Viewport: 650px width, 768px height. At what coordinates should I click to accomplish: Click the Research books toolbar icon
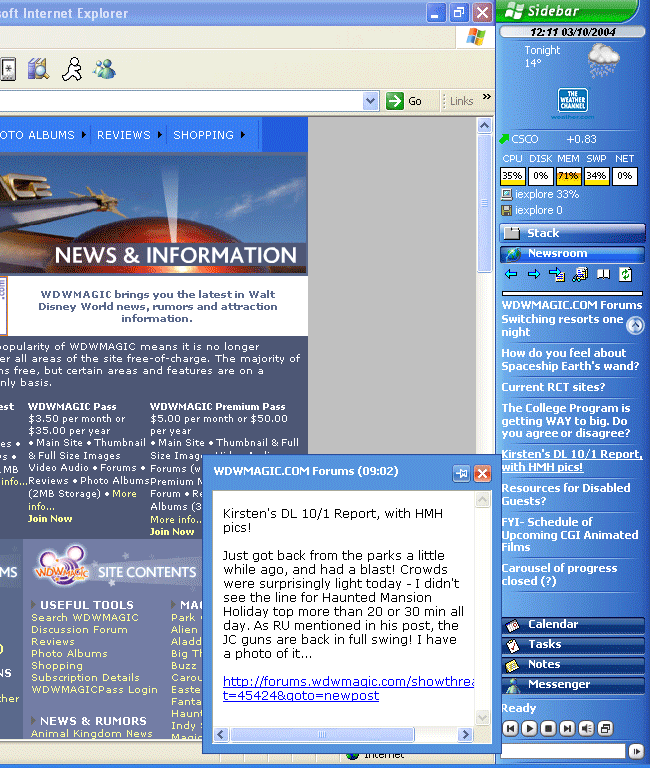click(x=38, y=69)
